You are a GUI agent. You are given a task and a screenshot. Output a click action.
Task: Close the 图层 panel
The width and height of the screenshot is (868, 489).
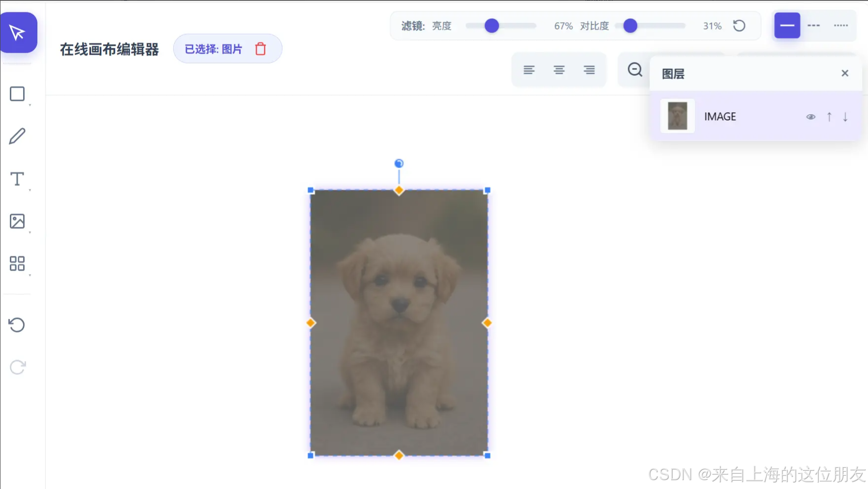click(x=845, y=73)
